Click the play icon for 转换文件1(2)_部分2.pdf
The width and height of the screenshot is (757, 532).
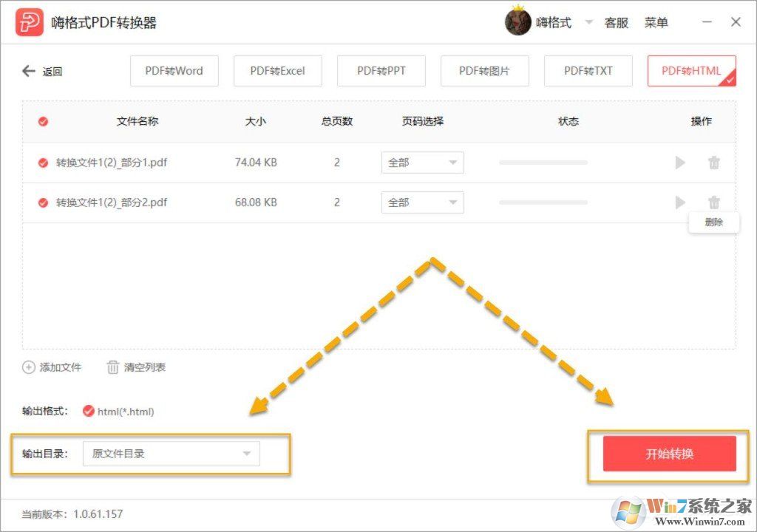[680, 202]
